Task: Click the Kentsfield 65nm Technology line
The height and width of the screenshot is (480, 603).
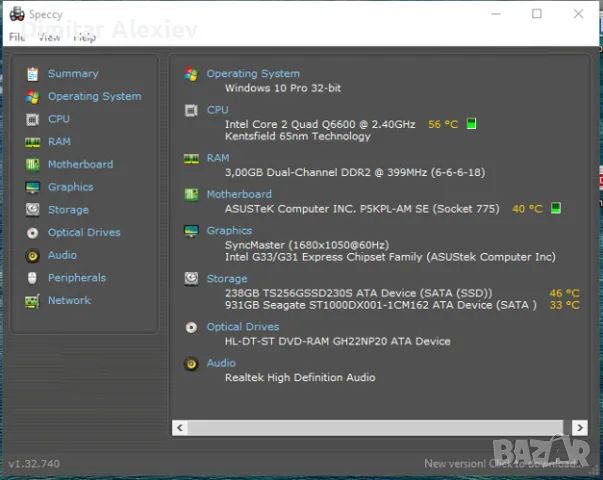Action: [298, 136]
